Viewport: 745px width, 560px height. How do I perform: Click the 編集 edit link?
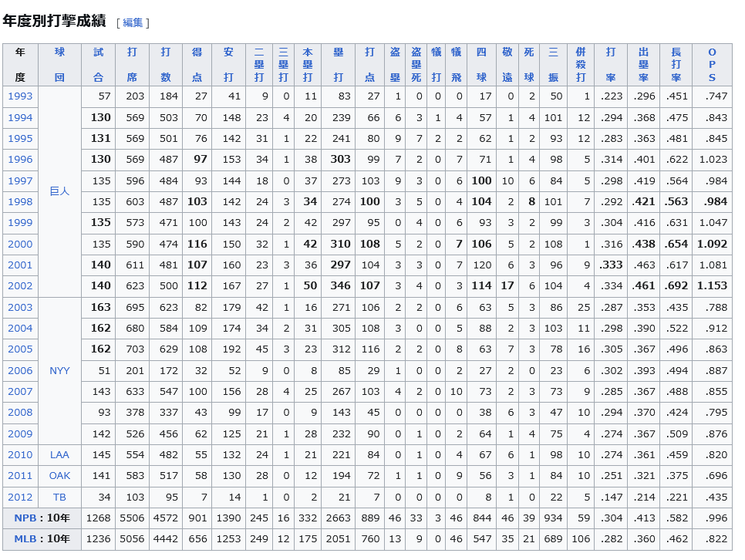coord(133,23)
